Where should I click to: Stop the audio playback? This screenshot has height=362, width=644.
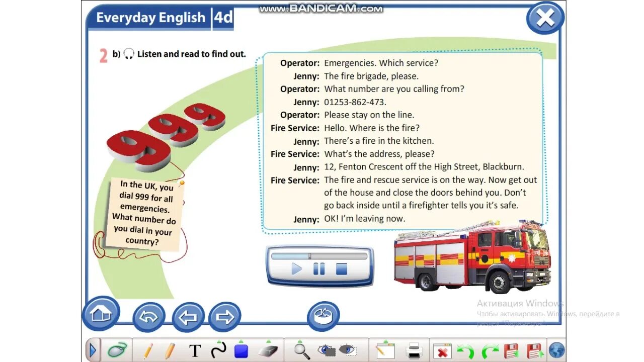pos(342,269)
